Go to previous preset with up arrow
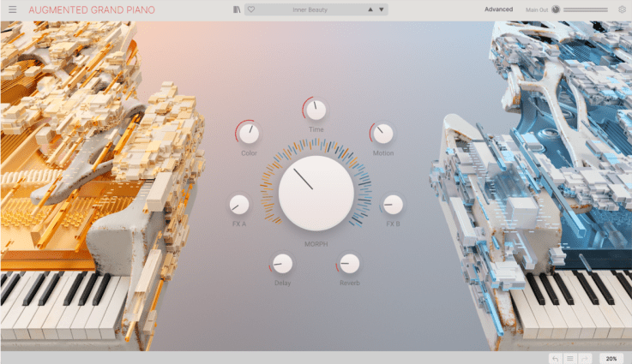 (370, 9)
